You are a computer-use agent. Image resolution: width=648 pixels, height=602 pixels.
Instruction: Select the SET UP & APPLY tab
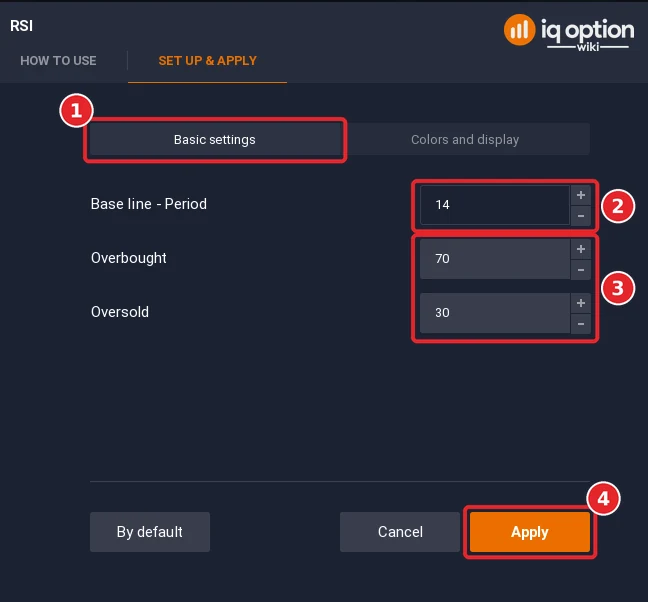point(207,61)
